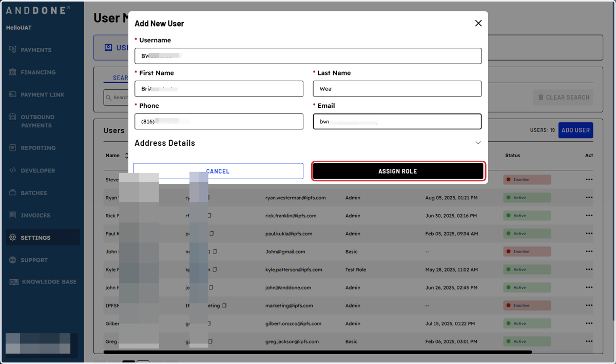Close the Add New User dialog

(x=478, y=23)
